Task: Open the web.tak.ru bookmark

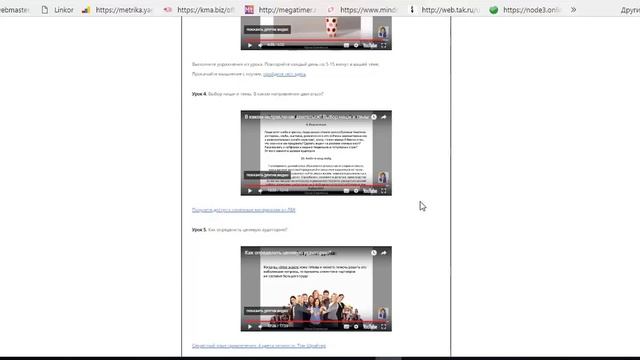Action: point(444,10)
